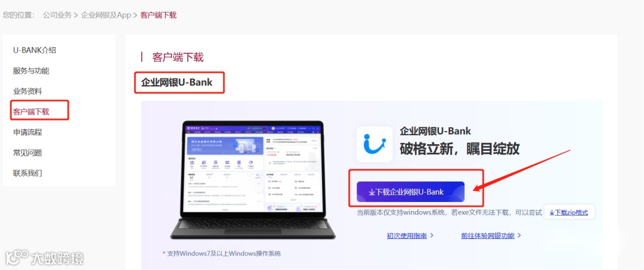Select 服务与功能 in the sidebar
Viewport: 644px width, 270px height.
click(31, 70)
